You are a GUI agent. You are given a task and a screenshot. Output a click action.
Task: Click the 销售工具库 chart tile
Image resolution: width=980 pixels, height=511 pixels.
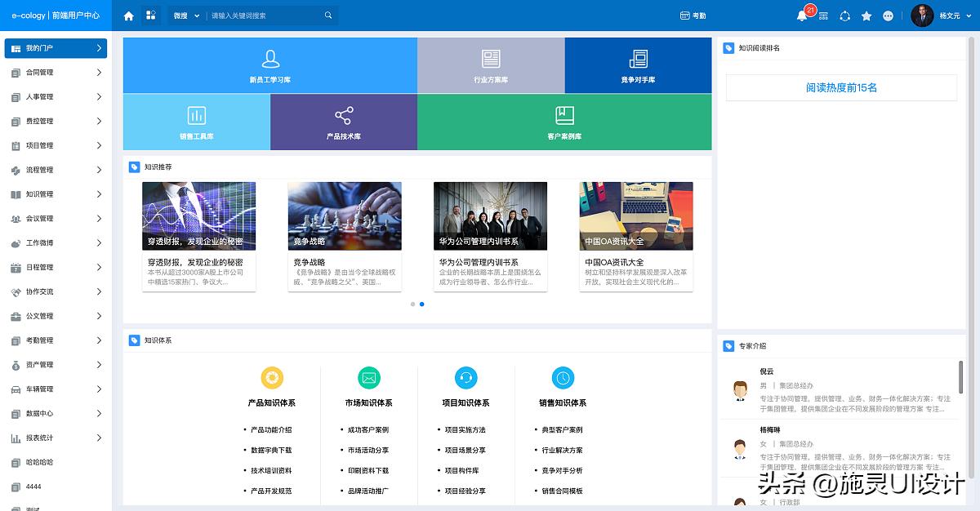[197, 122]
